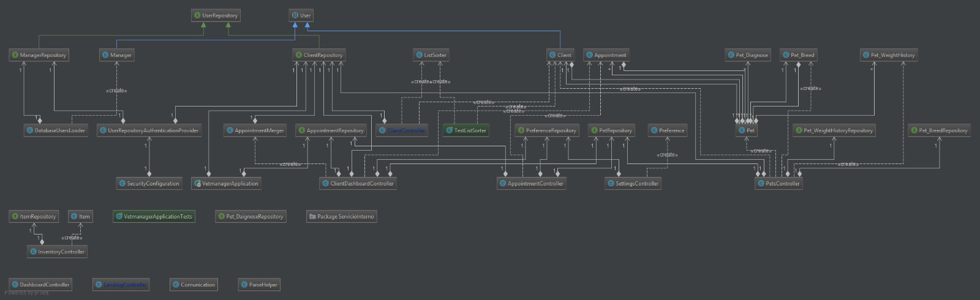Select the DashboardController class node

pos(40,285)
